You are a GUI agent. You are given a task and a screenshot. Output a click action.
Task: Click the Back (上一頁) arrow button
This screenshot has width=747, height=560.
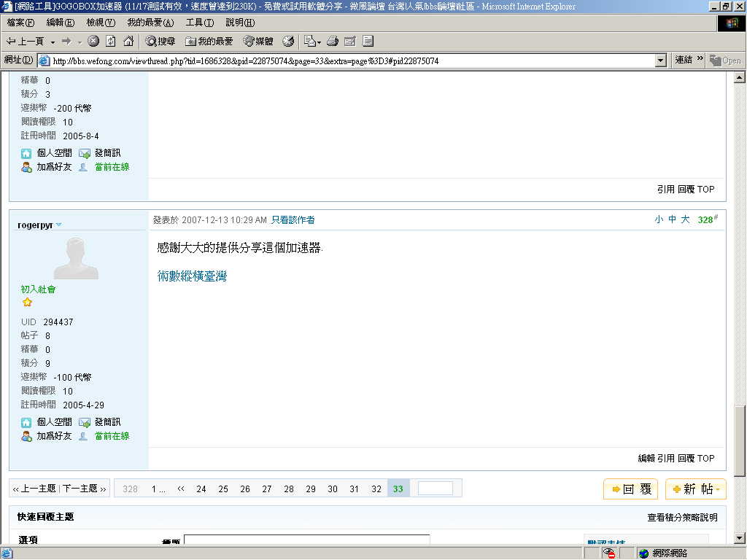click(26, 41)
